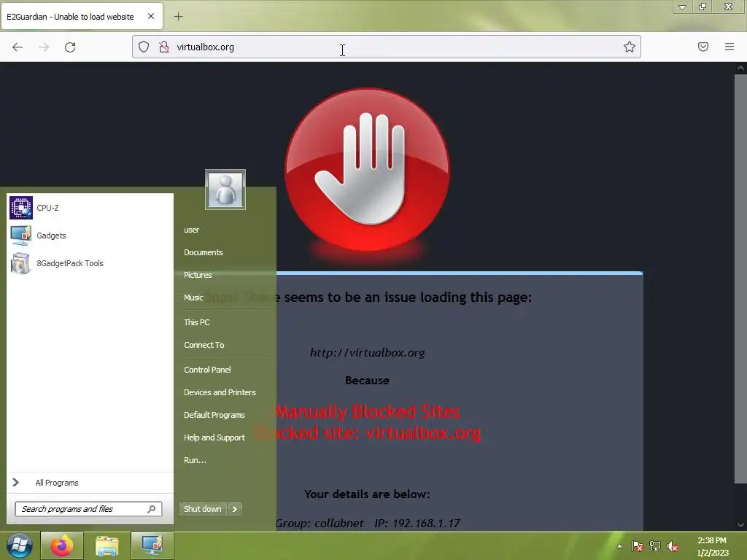Open Control Panel

(207, 370)
